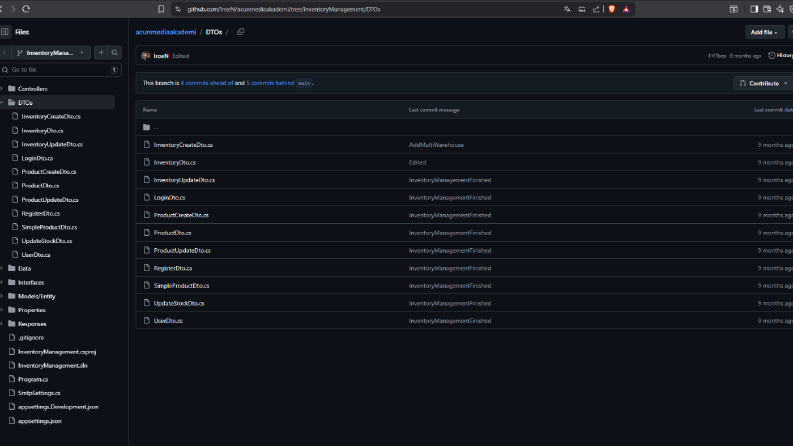This screenshot has width=793, height=446.
Task: Open RegisterDto.cs in file list
Action: pos(173,268)
